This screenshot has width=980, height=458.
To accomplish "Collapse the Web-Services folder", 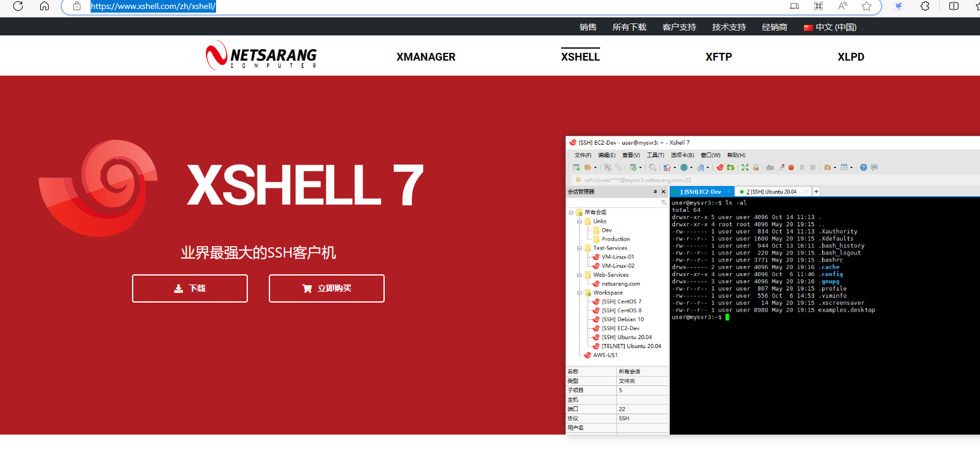I will pyautogui.click(x=580, y=275).
